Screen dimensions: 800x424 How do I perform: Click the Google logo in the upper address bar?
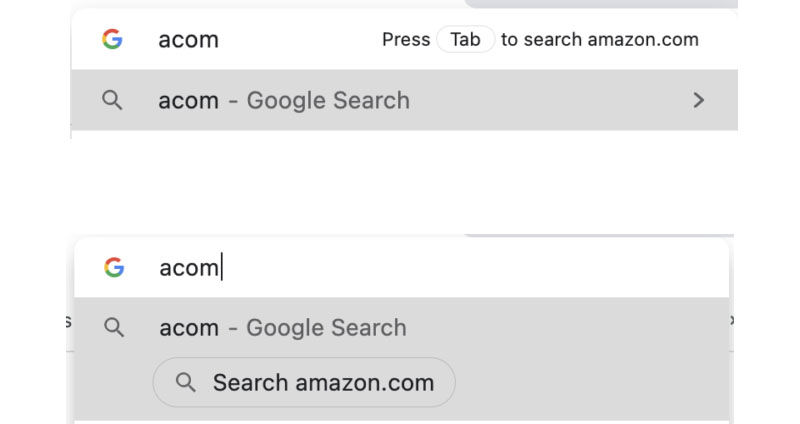[x=112, y=40]
